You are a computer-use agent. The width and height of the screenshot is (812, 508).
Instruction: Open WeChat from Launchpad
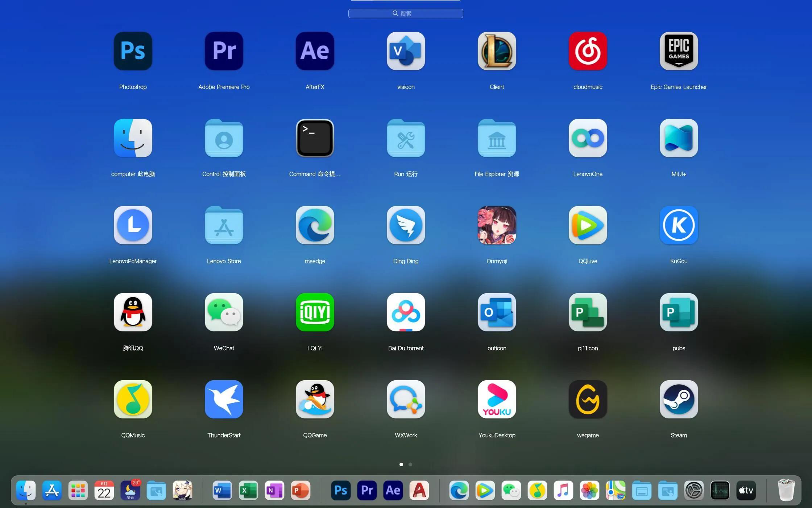pos(224,312)
